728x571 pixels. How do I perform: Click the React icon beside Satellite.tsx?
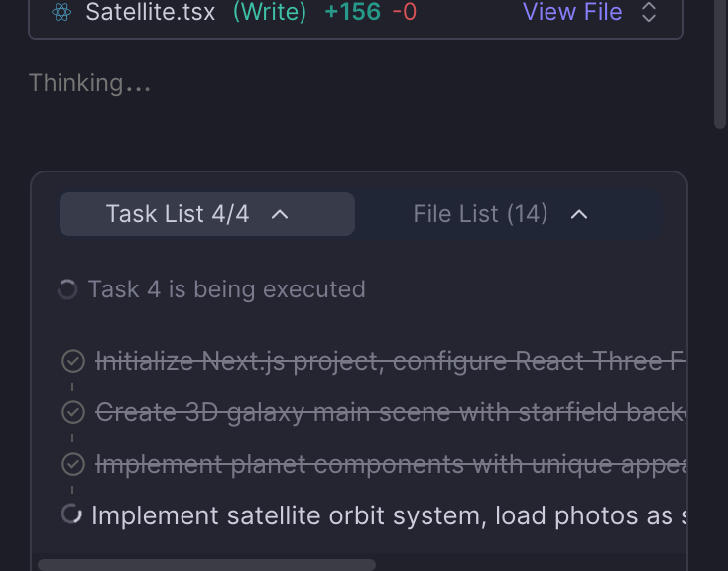coord(62,12)
